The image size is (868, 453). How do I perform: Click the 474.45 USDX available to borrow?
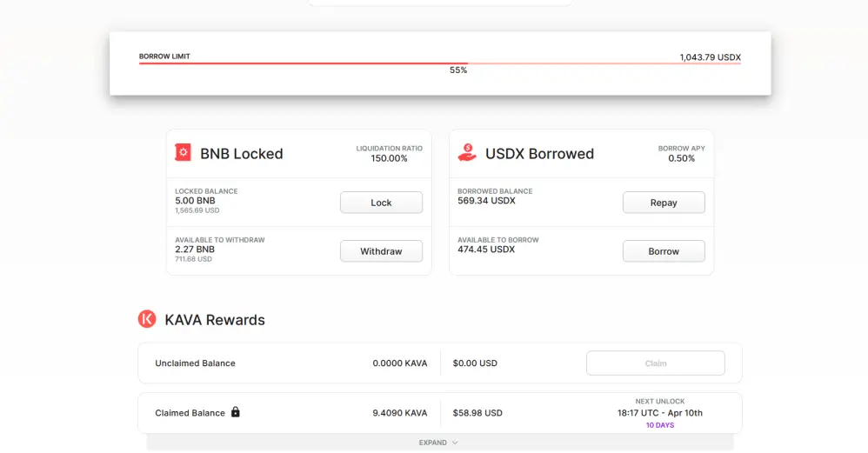click(486, 250)
